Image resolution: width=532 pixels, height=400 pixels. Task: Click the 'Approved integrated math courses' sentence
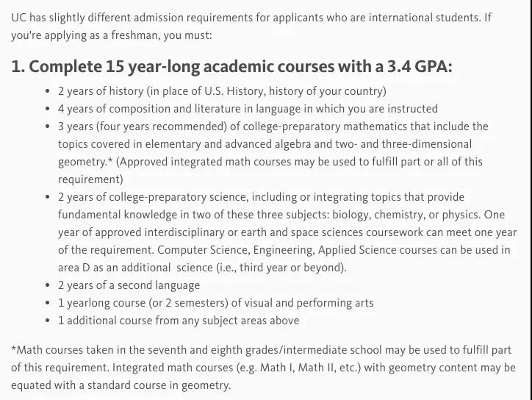tap(299, 162)
